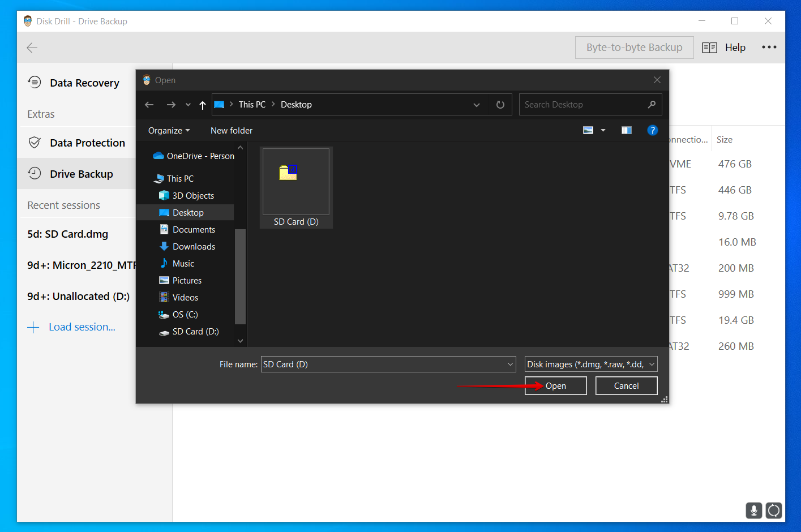Open the Pictures folder in the tree
Image resolution: width=801 pixels, height=532 pixels.
pos(180,281)
